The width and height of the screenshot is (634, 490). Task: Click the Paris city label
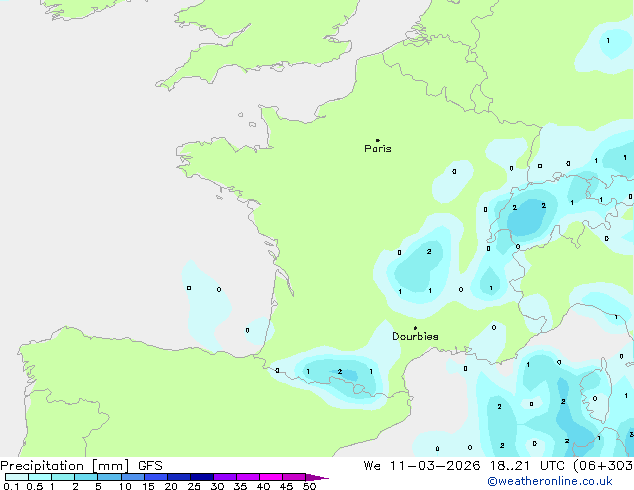pos(378,149)
